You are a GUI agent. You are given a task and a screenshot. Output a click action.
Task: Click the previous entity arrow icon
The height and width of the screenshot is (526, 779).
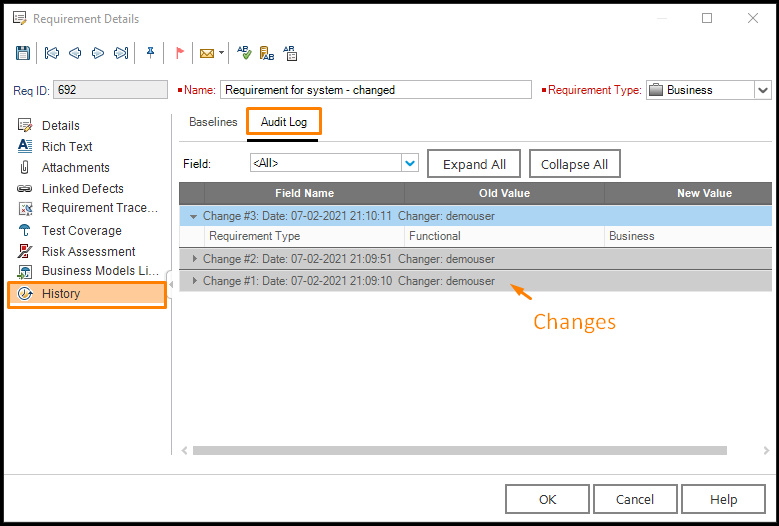pyautogui.click(x=75, y=53)
